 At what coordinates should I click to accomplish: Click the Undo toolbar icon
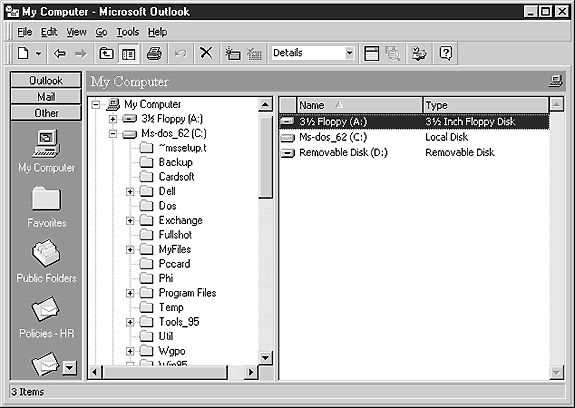180,54
